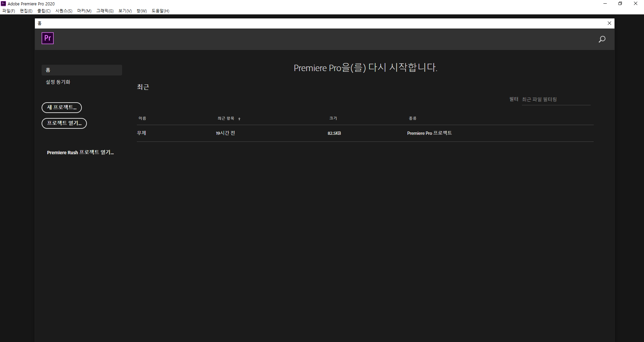Click the Premiere Pro logo icon
The height and width of the screenshot is (342, 644).
(48, 38)
